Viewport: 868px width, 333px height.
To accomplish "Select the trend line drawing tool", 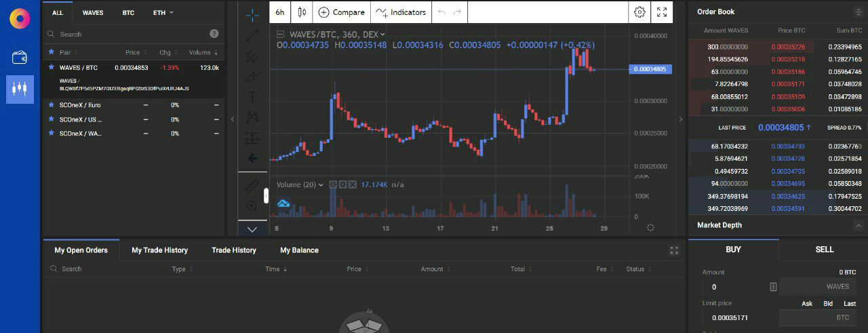I will click(x=252, y=36).
